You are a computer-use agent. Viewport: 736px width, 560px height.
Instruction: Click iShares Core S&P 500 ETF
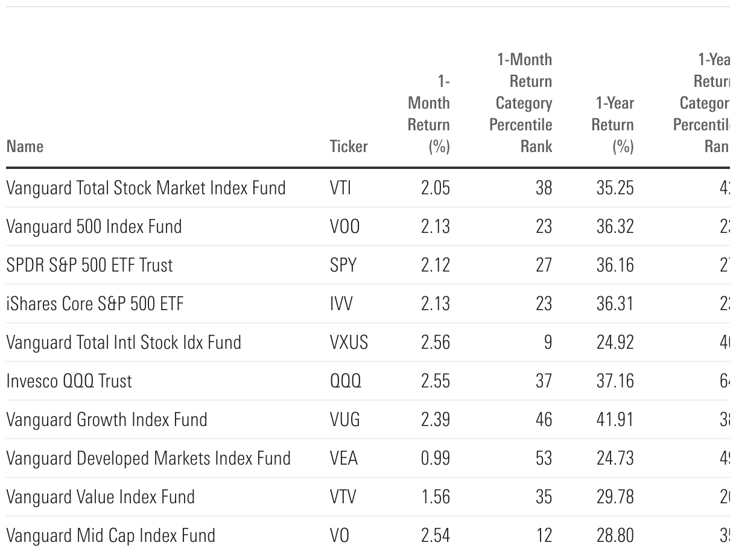pos(95,304)
